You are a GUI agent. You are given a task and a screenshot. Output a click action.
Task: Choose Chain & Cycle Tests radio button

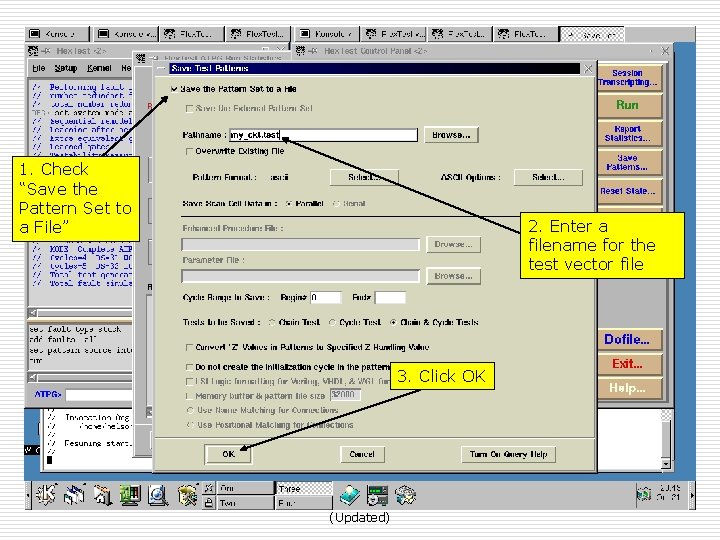[x=393, y=322]
